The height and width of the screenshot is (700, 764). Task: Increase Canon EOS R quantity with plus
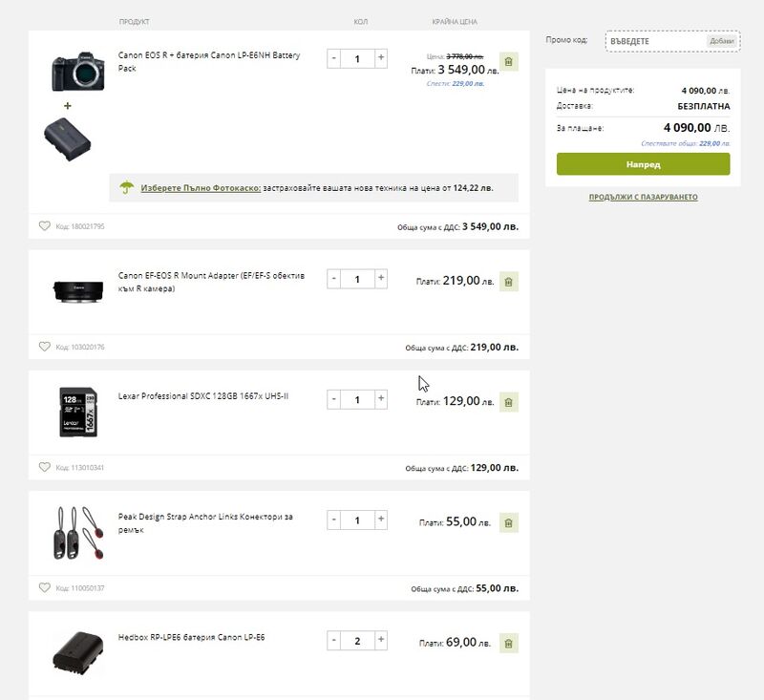pyautogui.click(x=381, y=58)
